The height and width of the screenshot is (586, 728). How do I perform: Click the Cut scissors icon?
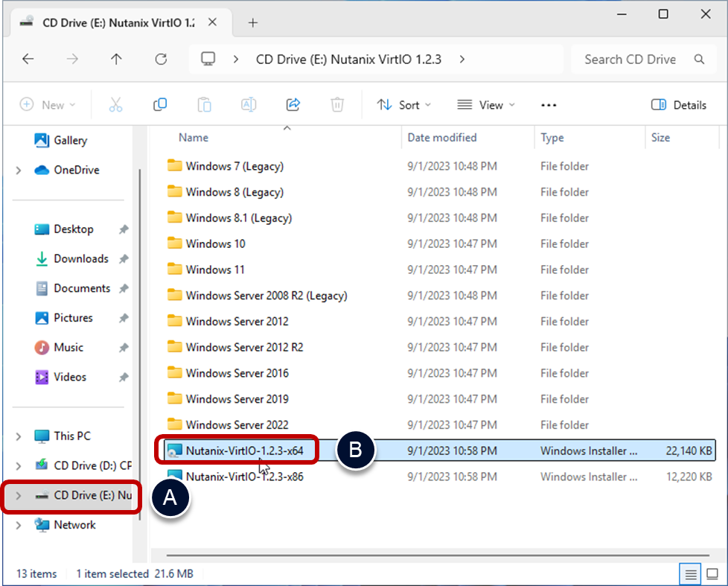(115, 105)
